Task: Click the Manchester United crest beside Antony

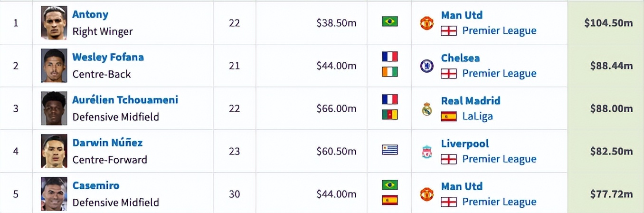Action: pyautogui.click(x=426, y=23)
